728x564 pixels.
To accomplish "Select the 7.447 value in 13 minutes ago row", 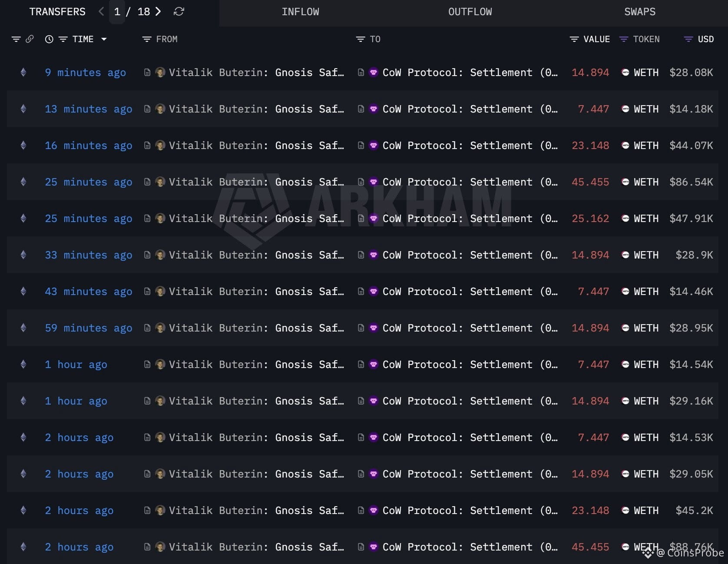I will click(x=593, y=109).
